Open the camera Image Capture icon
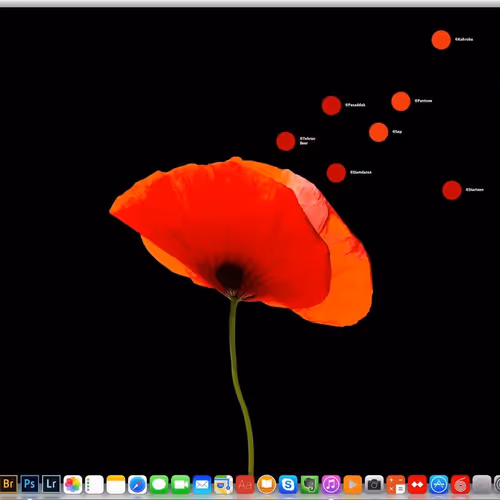500x500 pixels. pos(374,484)
